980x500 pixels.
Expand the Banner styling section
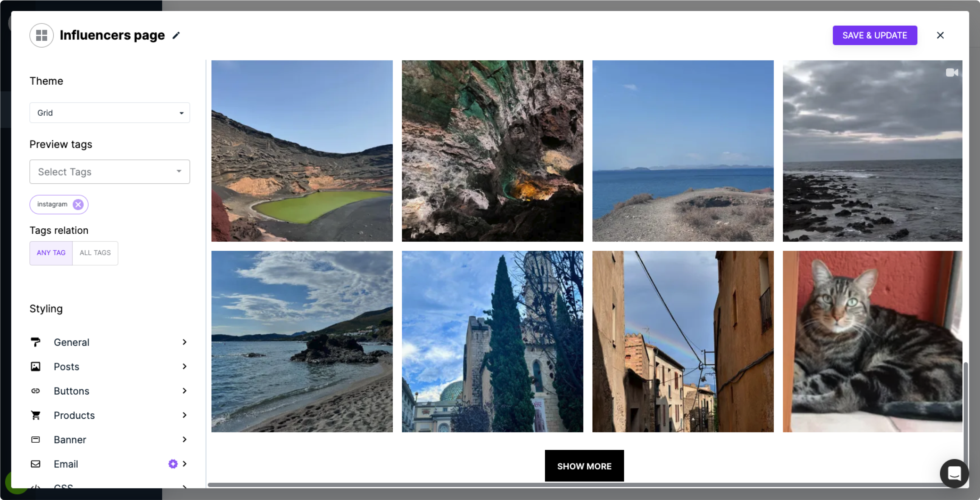click(x=110, y=439)
